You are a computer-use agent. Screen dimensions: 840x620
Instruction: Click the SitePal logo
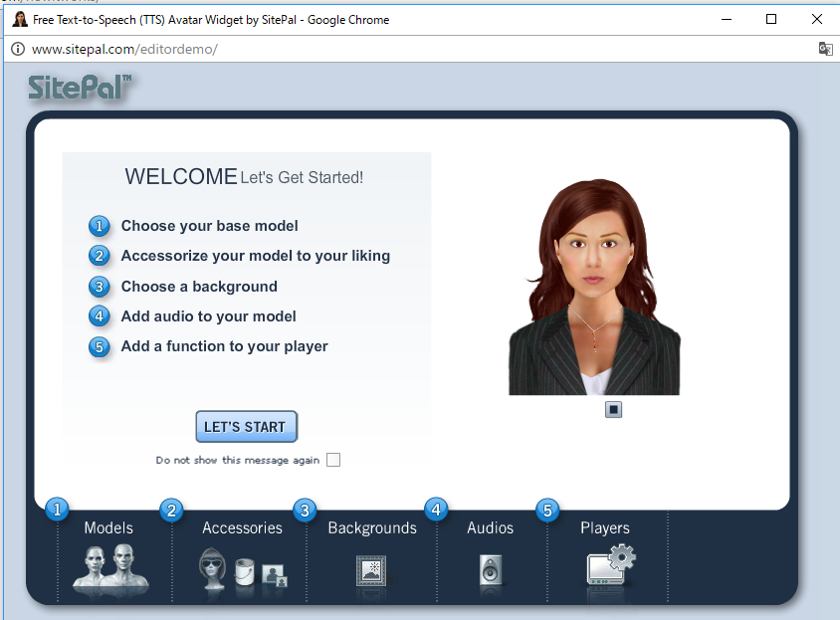[x=81, y=88]
